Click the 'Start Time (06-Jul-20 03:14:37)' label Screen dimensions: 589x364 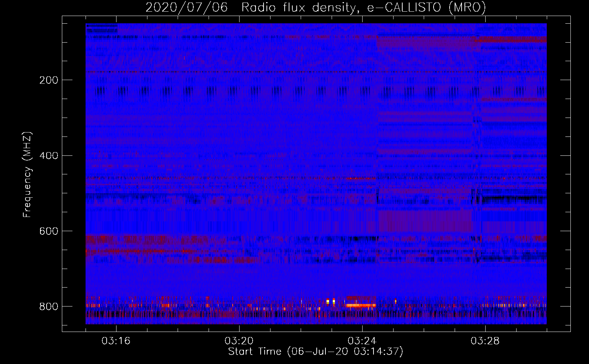(316, 352)
